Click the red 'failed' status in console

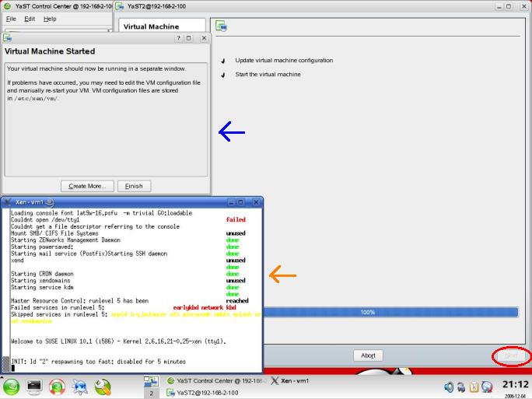(x=236, y=220)
